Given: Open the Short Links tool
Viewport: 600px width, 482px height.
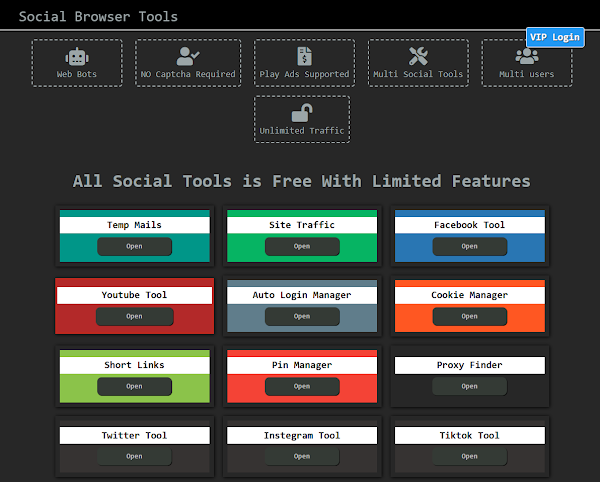Looking at the screenshot, I should coord(134,386).
